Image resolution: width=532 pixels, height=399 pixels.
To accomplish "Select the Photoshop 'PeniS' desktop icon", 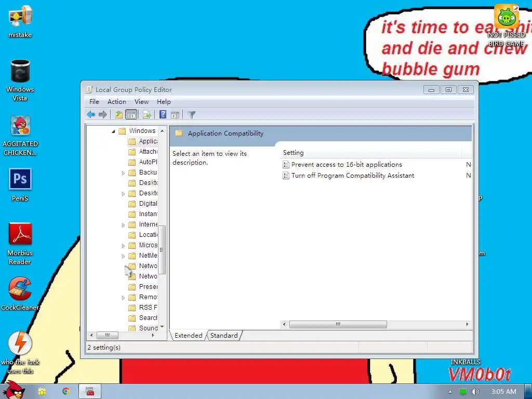I will tap(20, 185).
